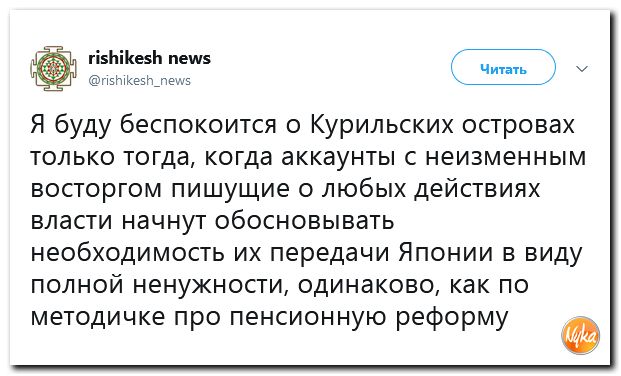Click the orange Nyka watermark logo
Image resolution: width=621 pixels, height=376 pixels.
click(580, 336)
